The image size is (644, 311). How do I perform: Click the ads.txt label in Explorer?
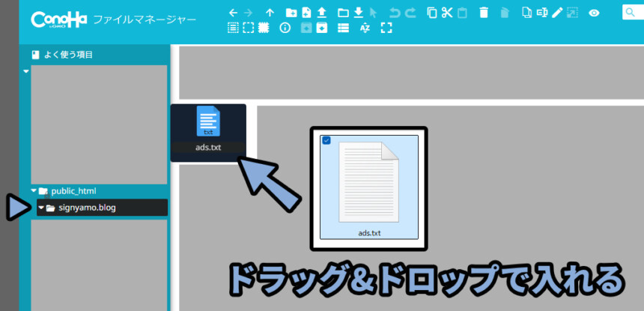point(369,233)
